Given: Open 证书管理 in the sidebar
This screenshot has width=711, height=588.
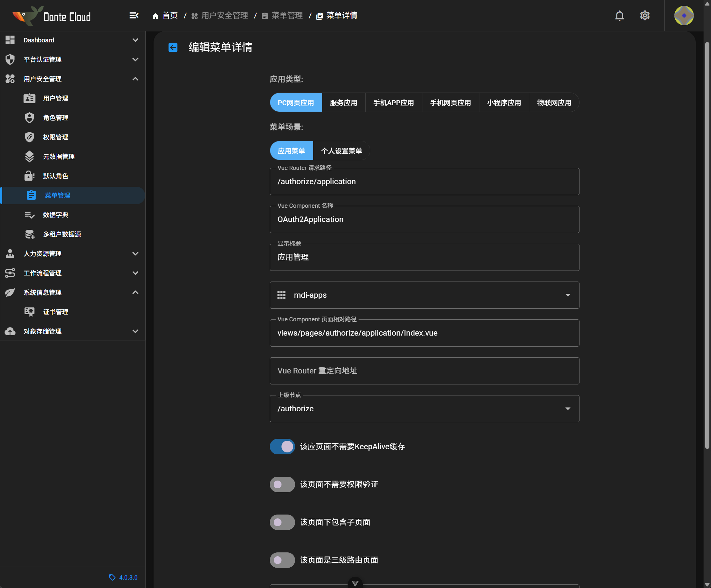Looking at the screenshot, I should [x=55, y=312].
